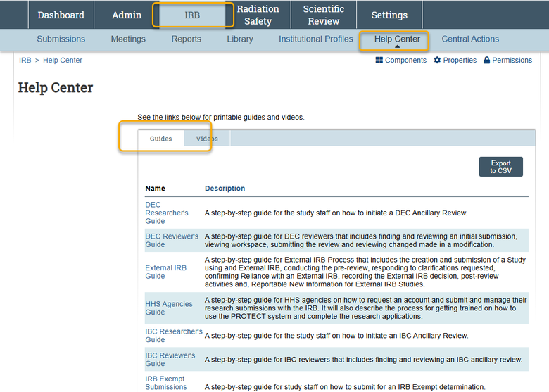Click the Properties gear icon
Image resolution: width=549 pixels, height=392 pixels.
437,61
